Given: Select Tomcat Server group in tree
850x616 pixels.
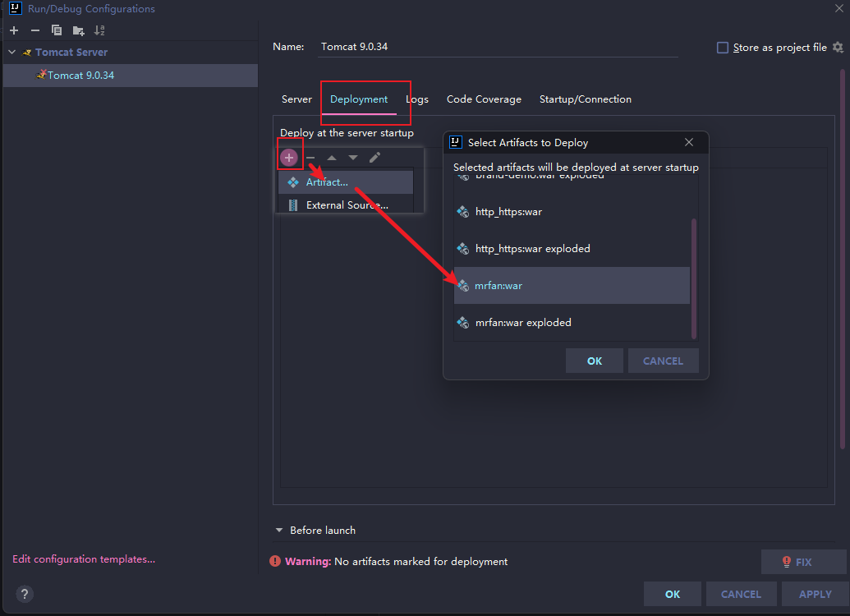Looking at the screenshot, I should 71,52.
